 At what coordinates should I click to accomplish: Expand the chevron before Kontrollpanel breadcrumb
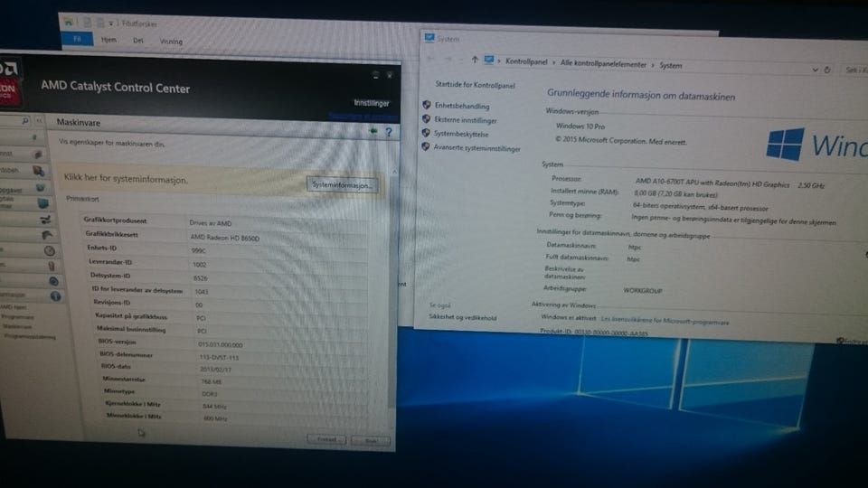tap(499, 61)
